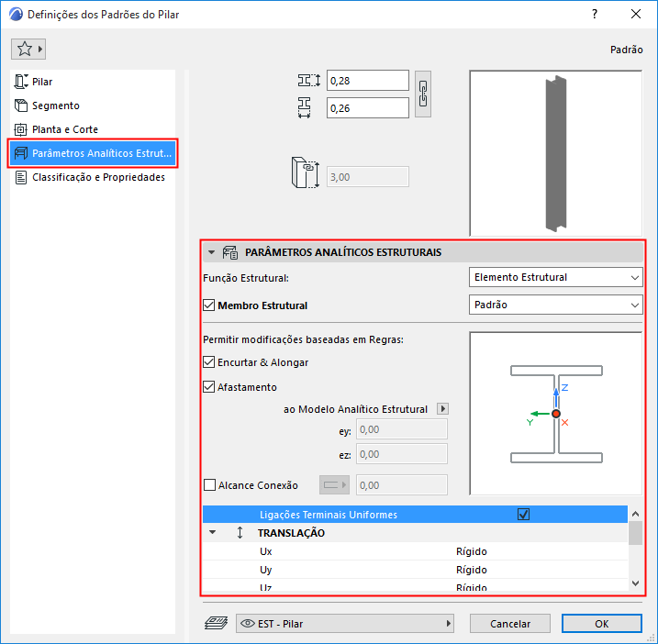The width and height of the screenshot is (658, 644).
Task: Click the Cancelar button
Action: pos(510,624)
